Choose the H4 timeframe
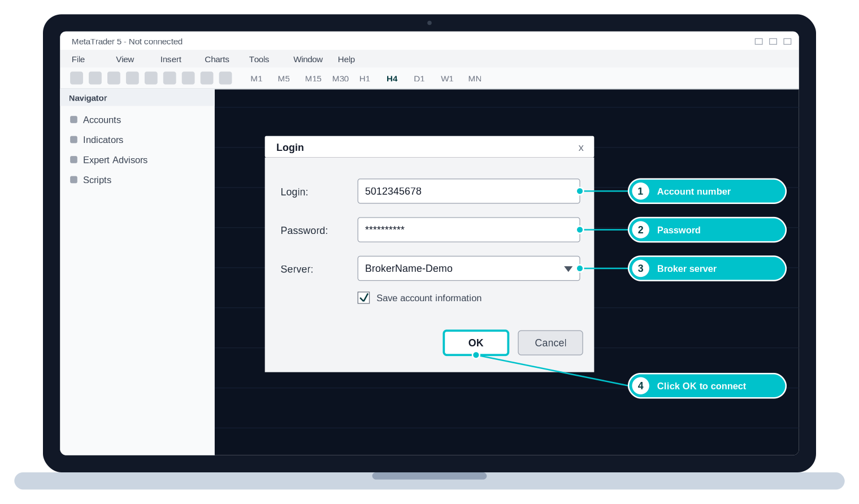This screenshot has height=504, width=859. [x=392, y=79]
